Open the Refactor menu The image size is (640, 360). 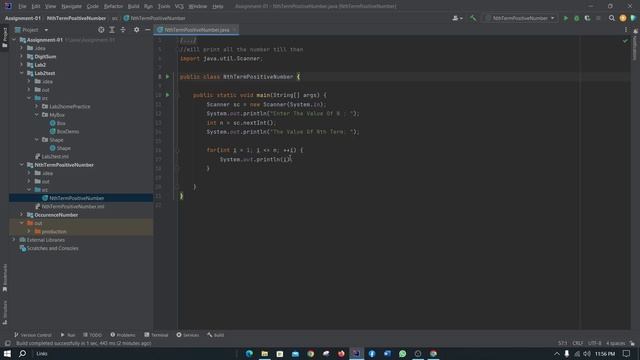(113, 6)
